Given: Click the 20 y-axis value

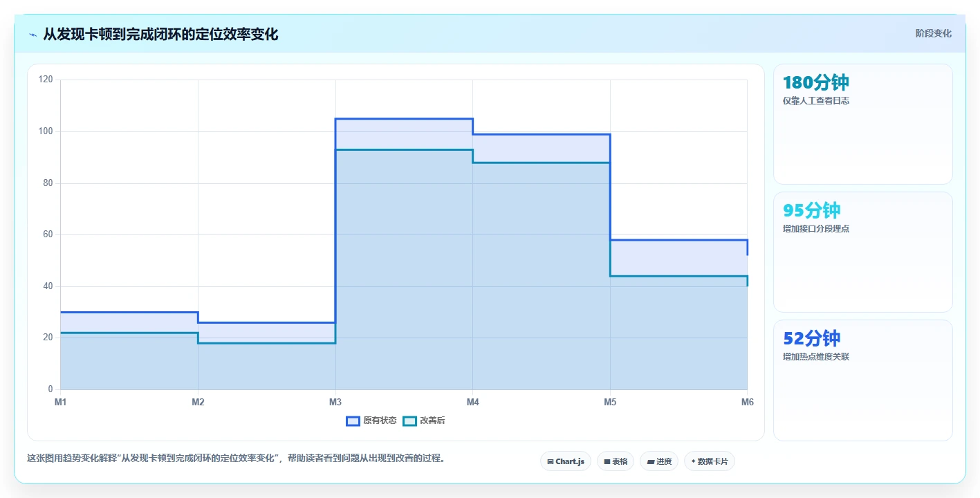Looking at the screenshot, I should pyautogui.click(x=48, y=338).
